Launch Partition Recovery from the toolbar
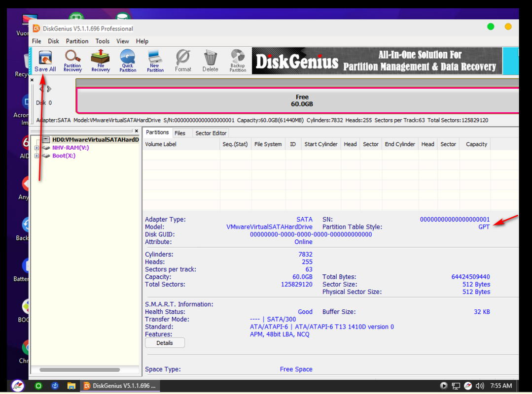The image size is (532, 394). 72,61
